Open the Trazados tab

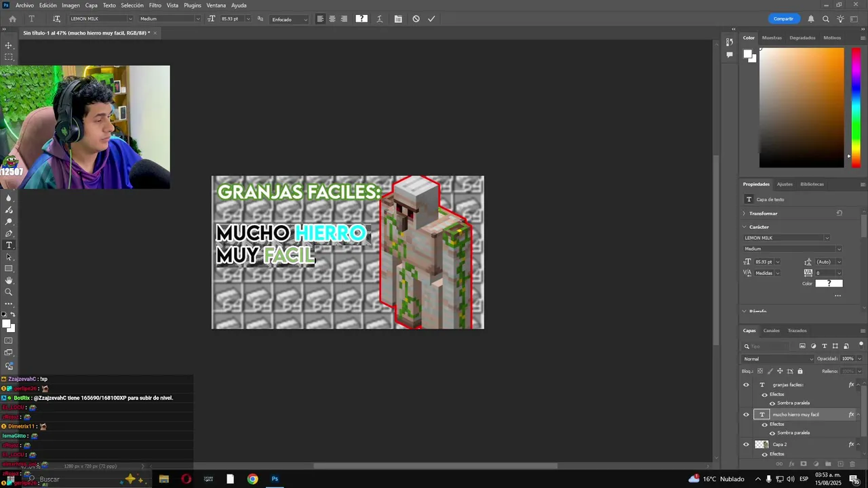click(x=797, y=331)
